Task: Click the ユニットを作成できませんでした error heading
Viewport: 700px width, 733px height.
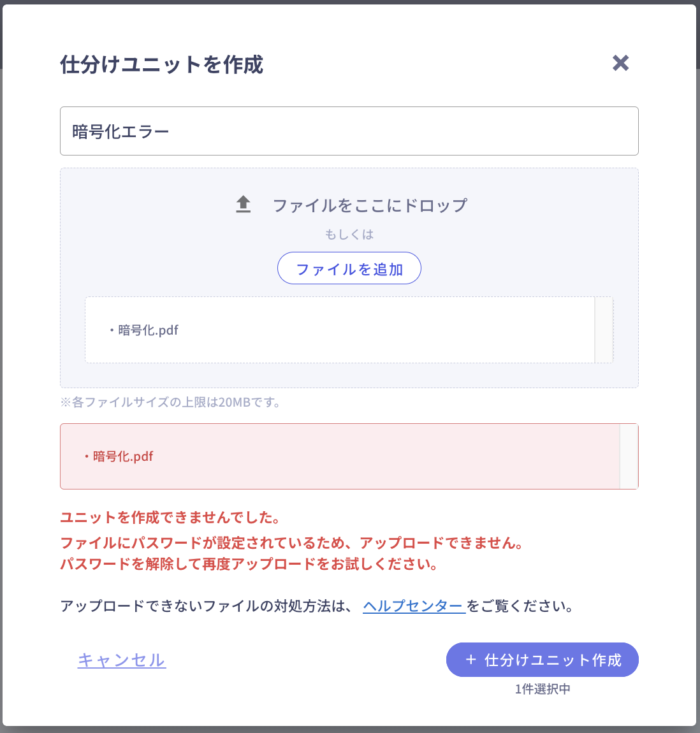Action: 171,518
